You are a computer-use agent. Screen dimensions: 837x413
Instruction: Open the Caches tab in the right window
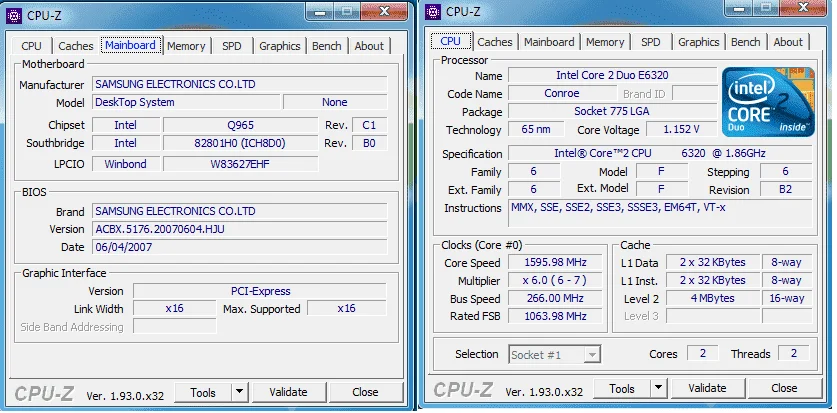[495, 42]
